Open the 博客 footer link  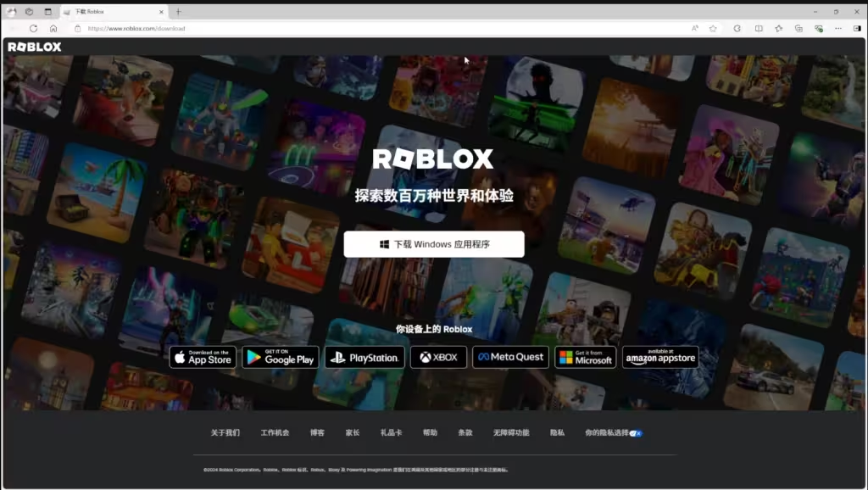tap(317, 432)
